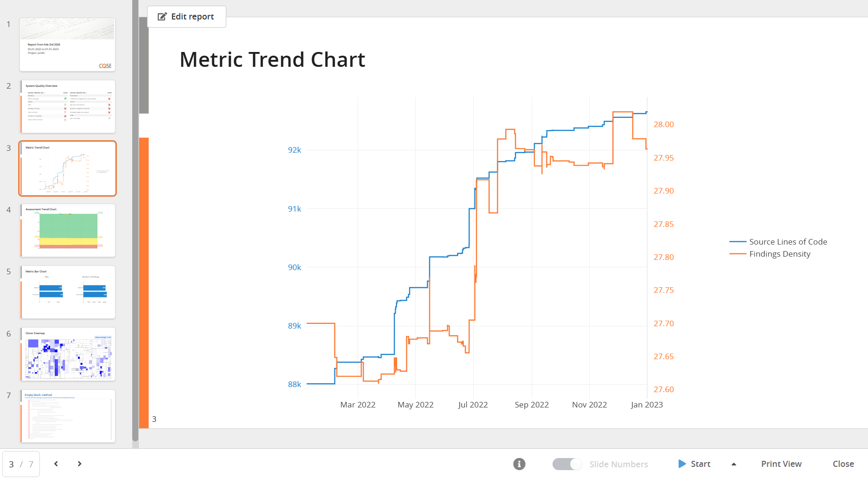Go to the next slide with right chevron

click(80, 464)
